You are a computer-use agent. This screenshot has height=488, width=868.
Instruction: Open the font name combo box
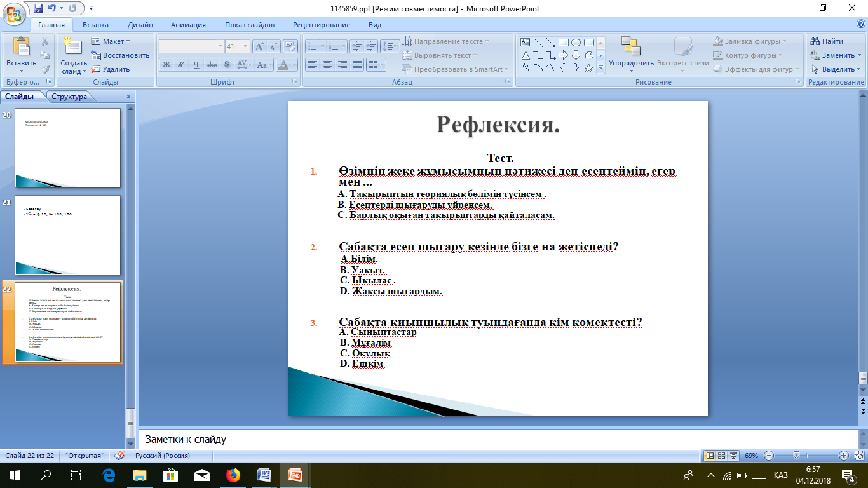point(191,46)
